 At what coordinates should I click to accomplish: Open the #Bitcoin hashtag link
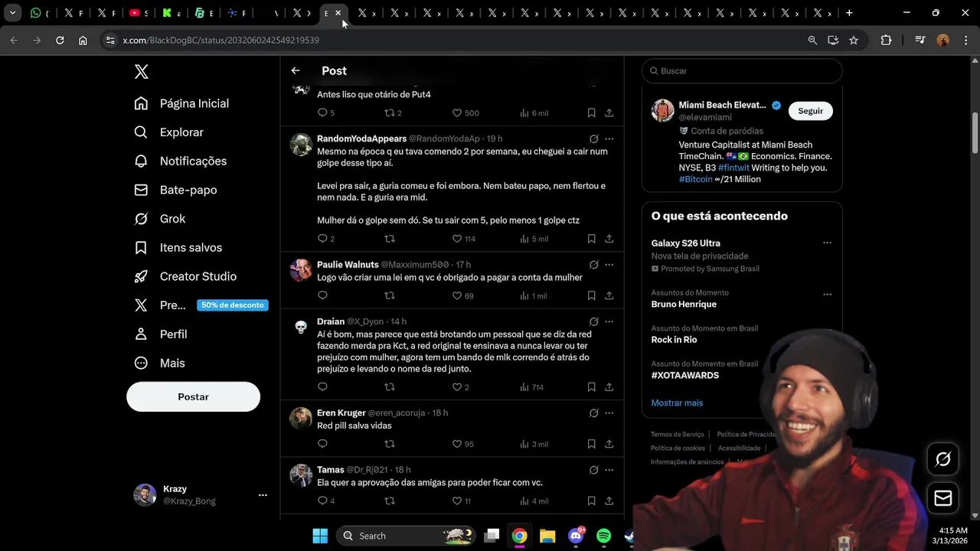695,179
